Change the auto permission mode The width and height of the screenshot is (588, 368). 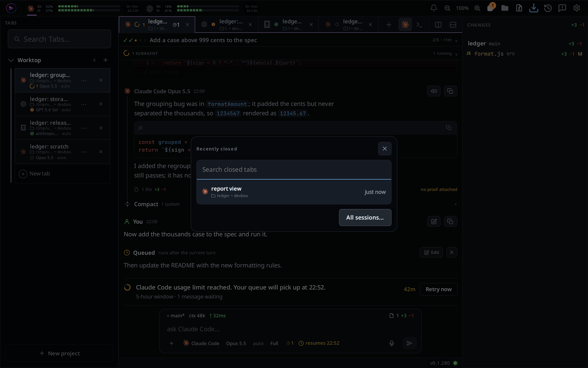[x=258, y=343]
